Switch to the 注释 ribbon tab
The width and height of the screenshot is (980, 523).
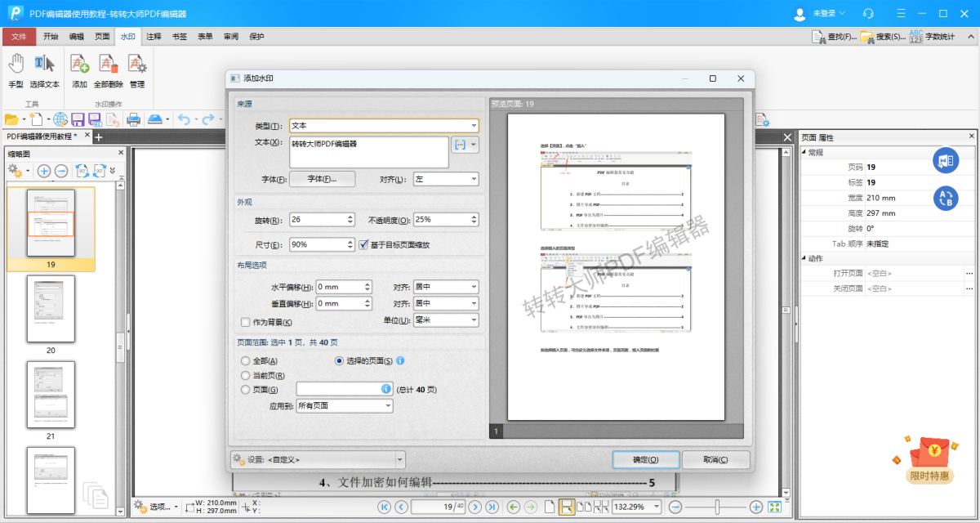(154, 37)
